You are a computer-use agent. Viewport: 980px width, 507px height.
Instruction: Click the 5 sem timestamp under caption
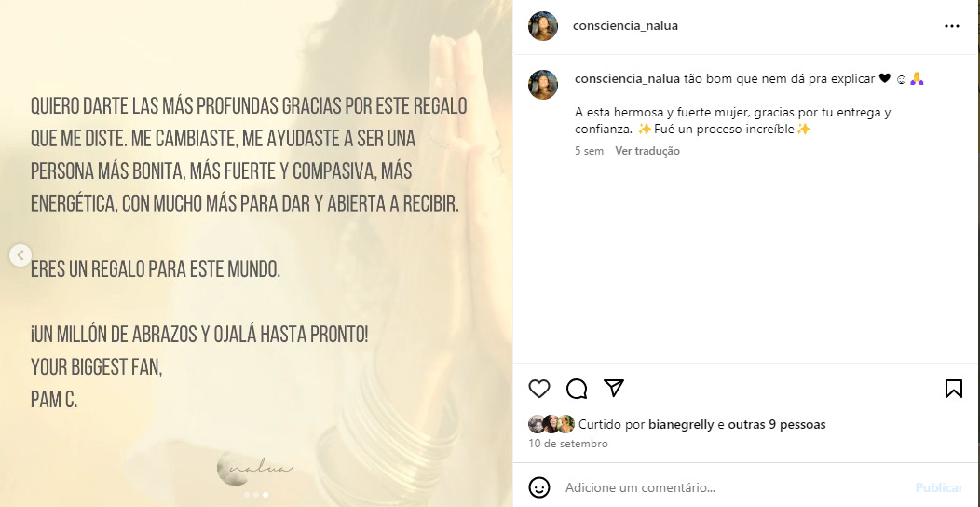[x=590, y=151]
